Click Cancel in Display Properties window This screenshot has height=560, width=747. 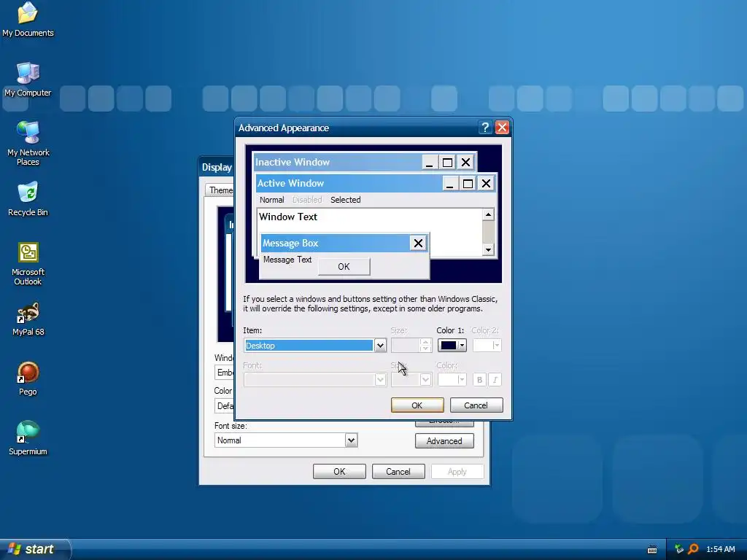pos(398,472)
